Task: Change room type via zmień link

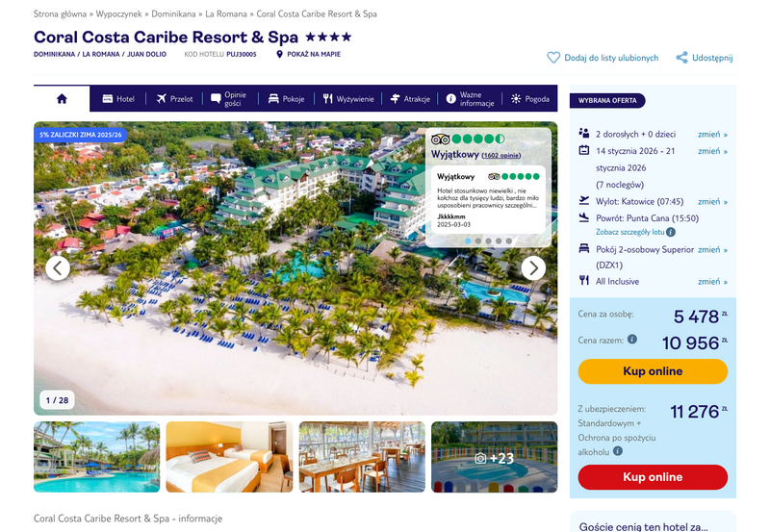Action: coord(712,250)
